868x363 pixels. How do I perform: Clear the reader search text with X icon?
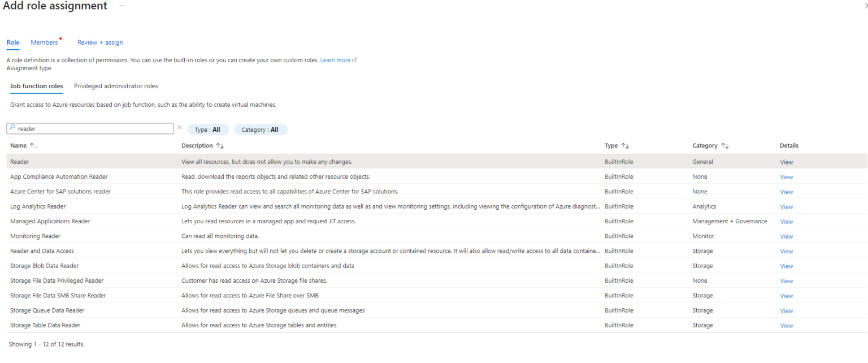[180, 128]
